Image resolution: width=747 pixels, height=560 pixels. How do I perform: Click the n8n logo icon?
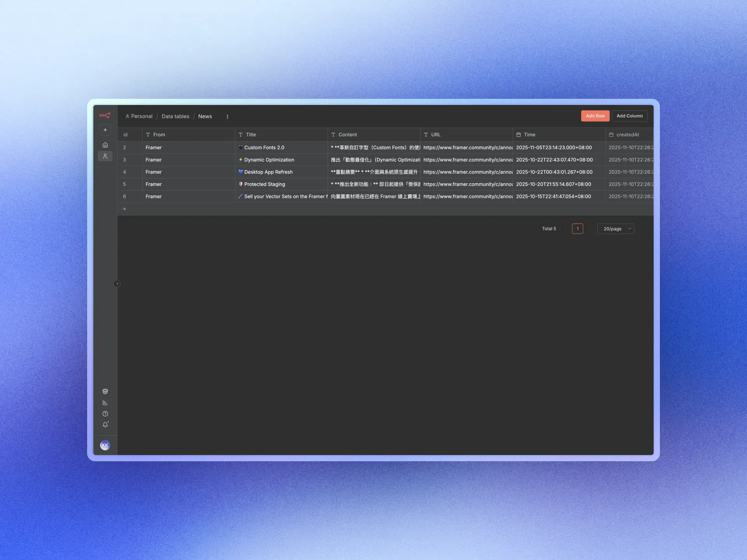[x=105, y=115]
